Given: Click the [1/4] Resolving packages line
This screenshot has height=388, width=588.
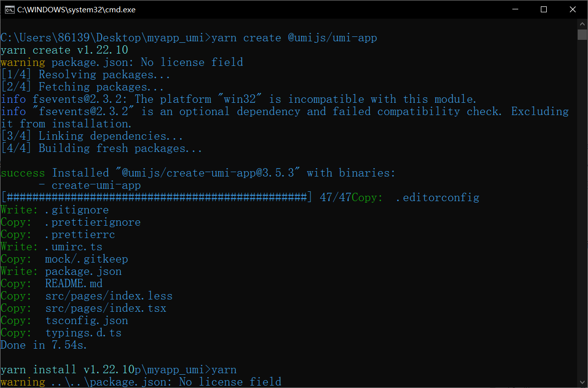Looking at the screenshot, I should point(86,74).
